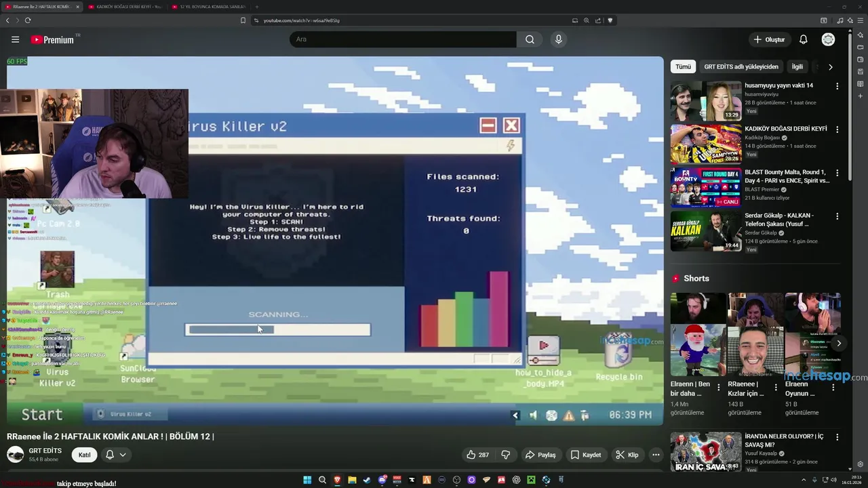This screenshot has height=488, width=868.
Task: Open the İRAN'DA NELER OLUYOR video title
Action: coord(784,441)
